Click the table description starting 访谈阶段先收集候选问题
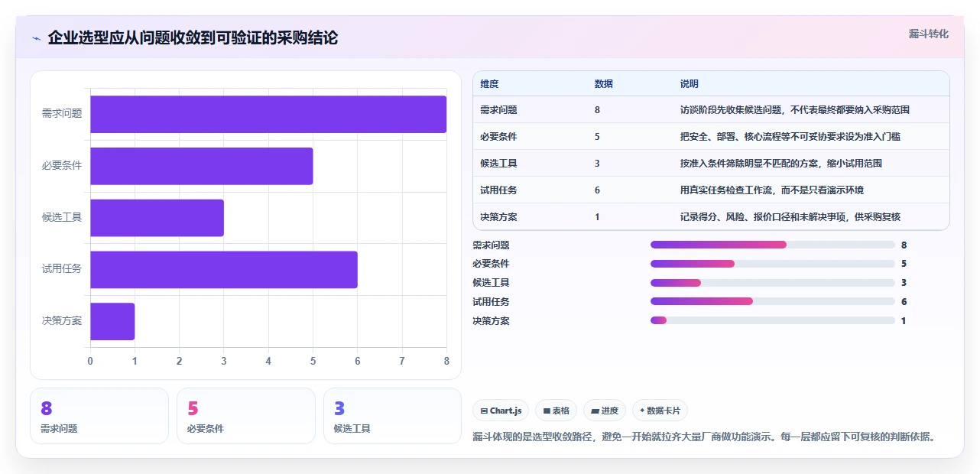The height and width of the screenshot is (474, 980). [794, 109]
